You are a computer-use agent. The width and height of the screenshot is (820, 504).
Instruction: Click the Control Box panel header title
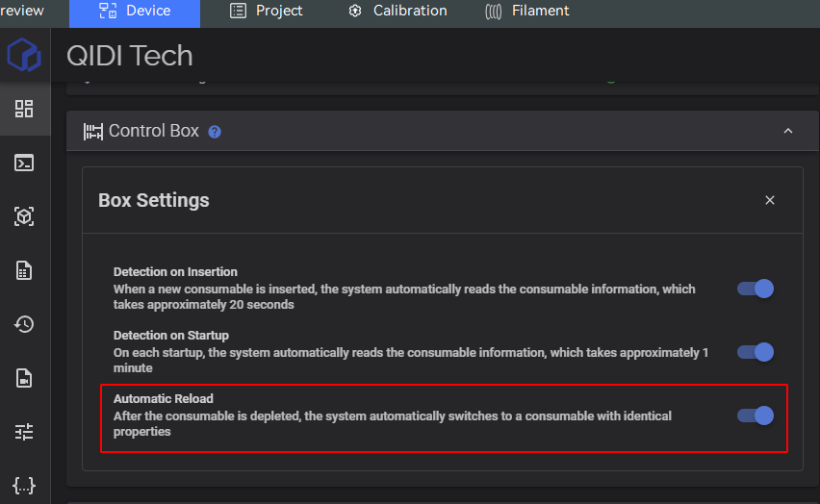tap(154, 131)
